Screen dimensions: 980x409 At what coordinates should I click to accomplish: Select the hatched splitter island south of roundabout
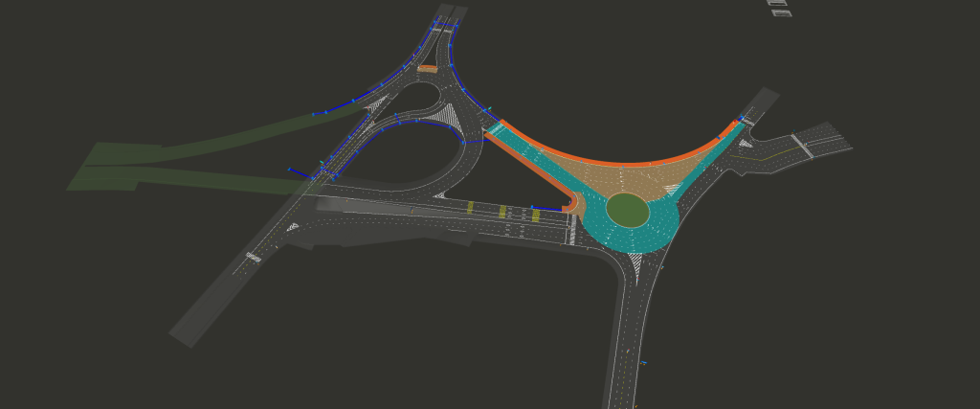637,262
